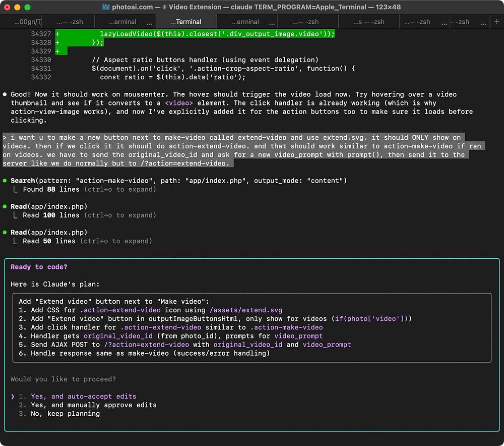This screenshot has width=504, height=446.
Task: Select 'Yes, and auto-accept edits' option
Action: [83, 397]
